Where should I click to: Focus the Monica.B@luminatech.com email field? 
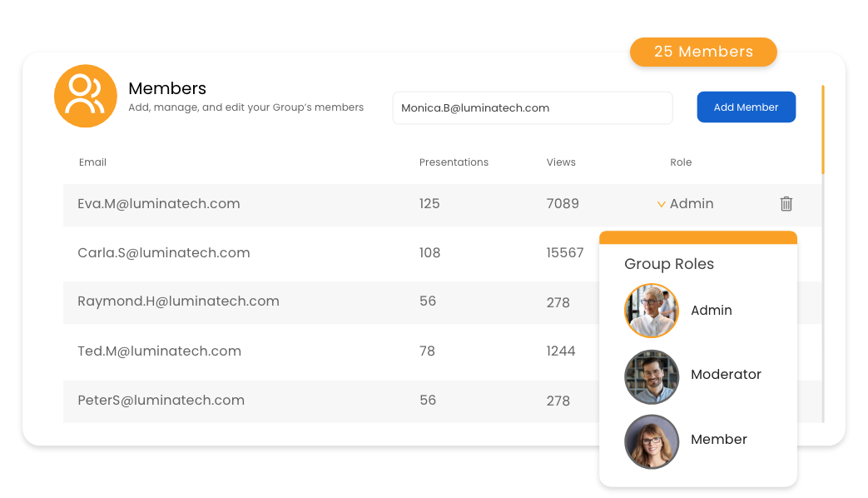[533, 108]
